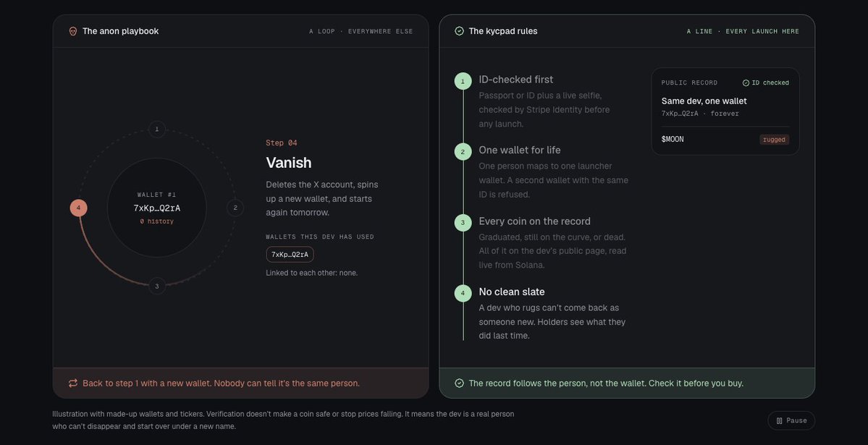Click The anon playbook title
Image resolution: width=868 pixels, height=445 pixels.
tap(121, 31)
